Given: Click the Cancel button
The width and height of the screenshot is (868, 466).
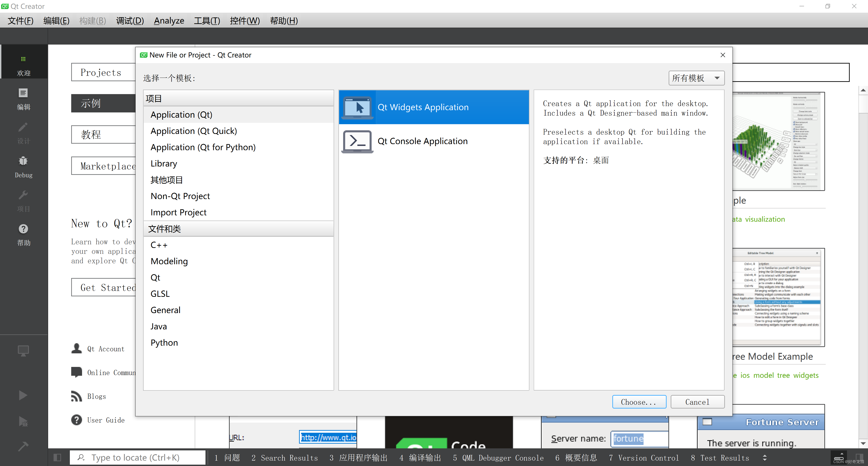Looking at the screenshot, I should (697, 402).
